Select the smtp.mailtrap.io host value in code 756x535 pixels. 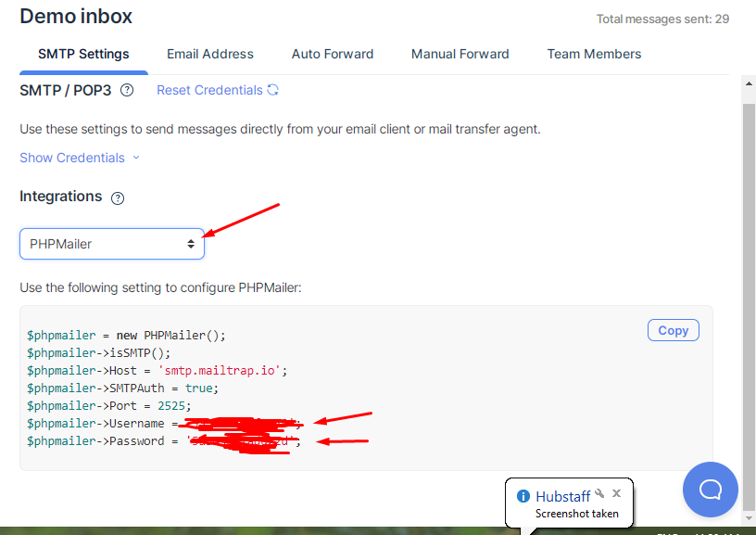point(224,370)
